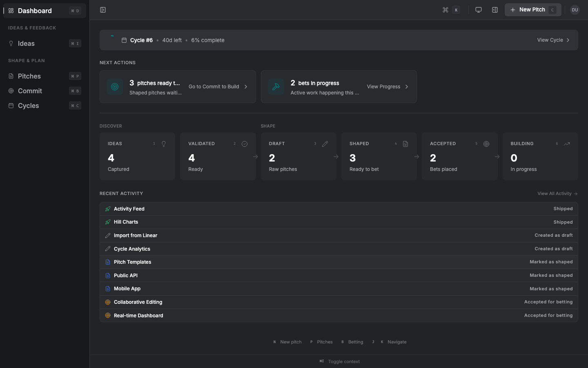Select Pitches in the sidebar menu
This screenshot has height=368, width=588.
pos(29,76)
